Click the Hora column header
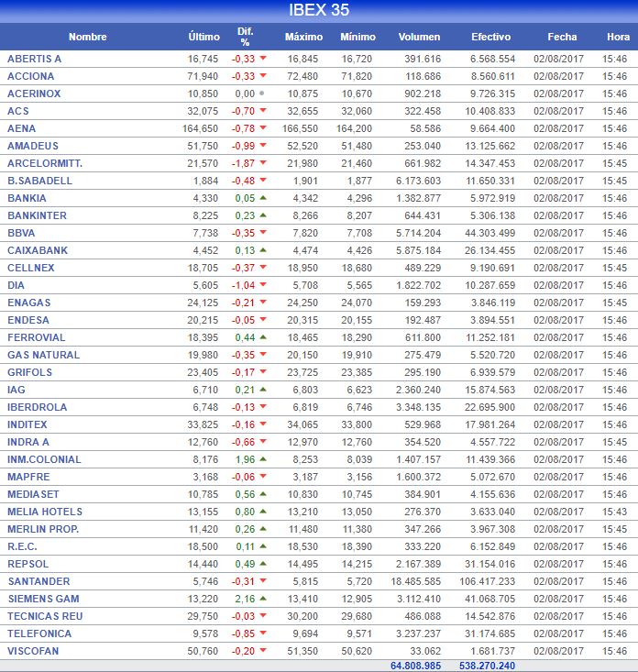Image resolution: width=638 pixels, height=672 pixels. 618,37
